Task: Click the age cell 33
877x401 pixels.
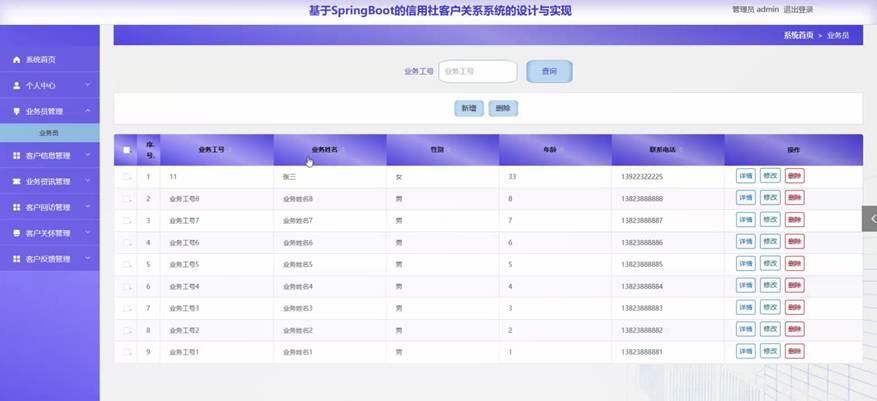Action: (512, 177)
